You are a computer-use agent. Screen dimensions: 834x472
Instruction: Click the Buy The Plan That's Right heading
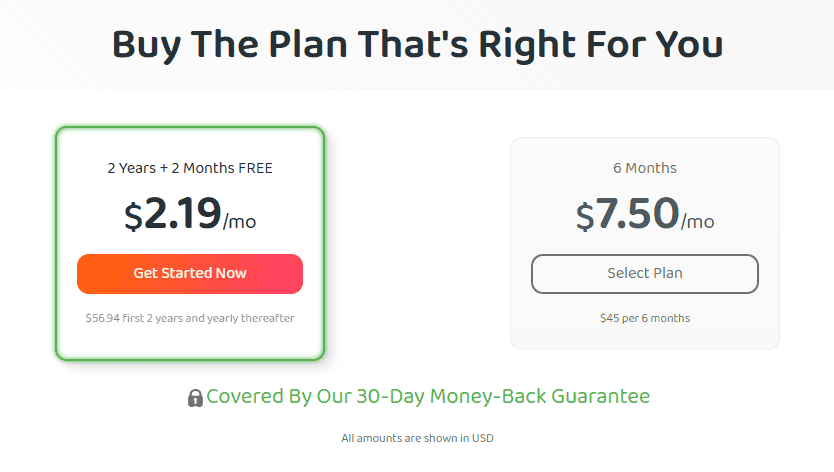418,44
